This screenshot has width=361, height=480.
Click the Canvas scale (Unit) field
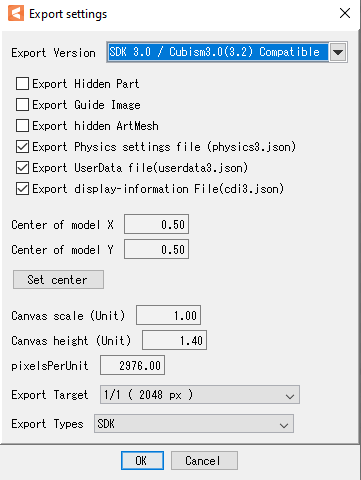point(168,315)
